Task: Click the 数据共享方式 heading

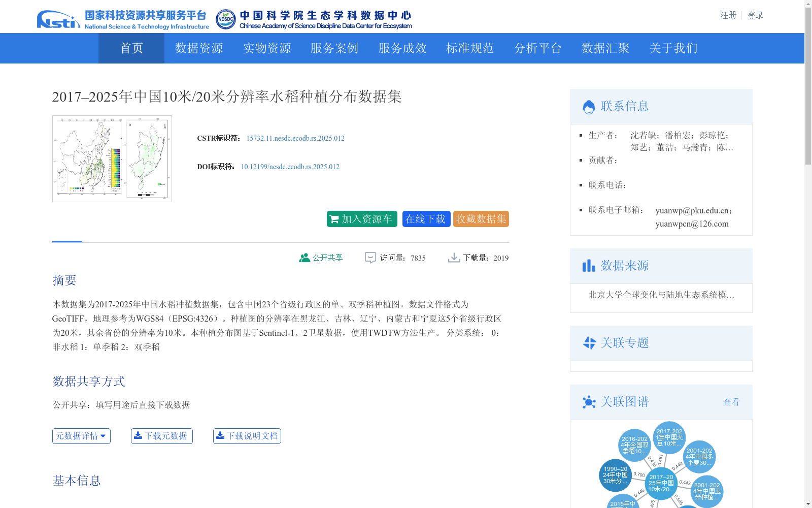Action: click(x=89, y=381)
